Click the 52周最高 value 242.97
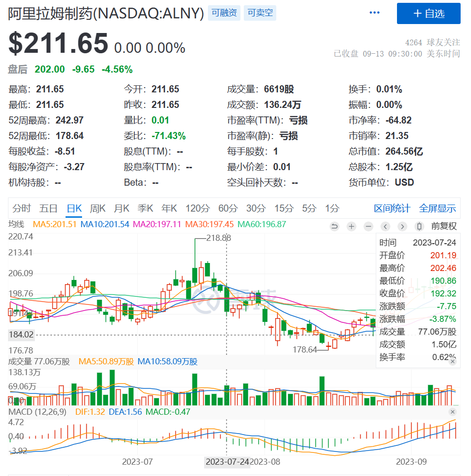The height and width of the screenshot is (476, 471). click(x=69, y=120)
